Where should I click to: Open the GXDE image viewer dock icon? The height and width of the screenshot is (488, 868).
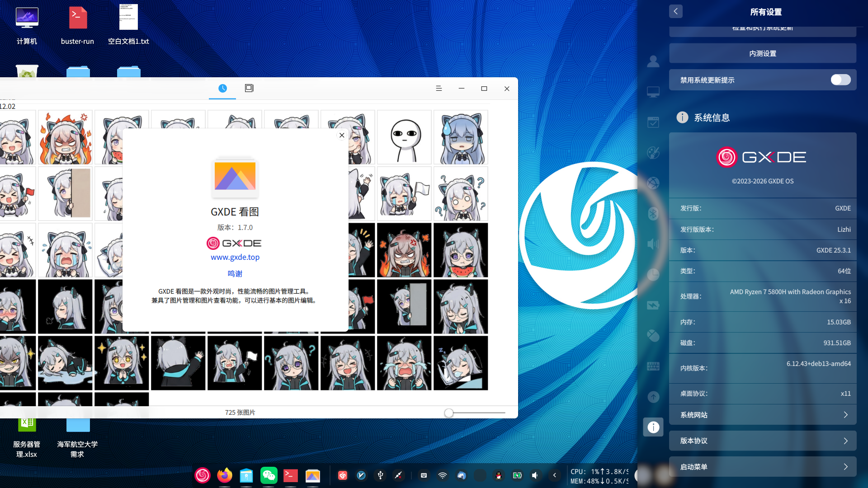(x=313, y=475)
